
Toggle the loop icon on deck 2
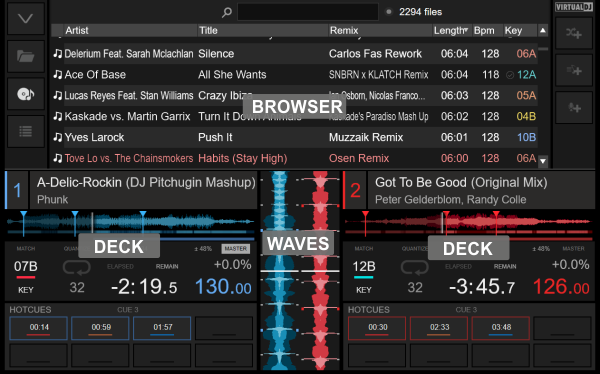(414, 267)
